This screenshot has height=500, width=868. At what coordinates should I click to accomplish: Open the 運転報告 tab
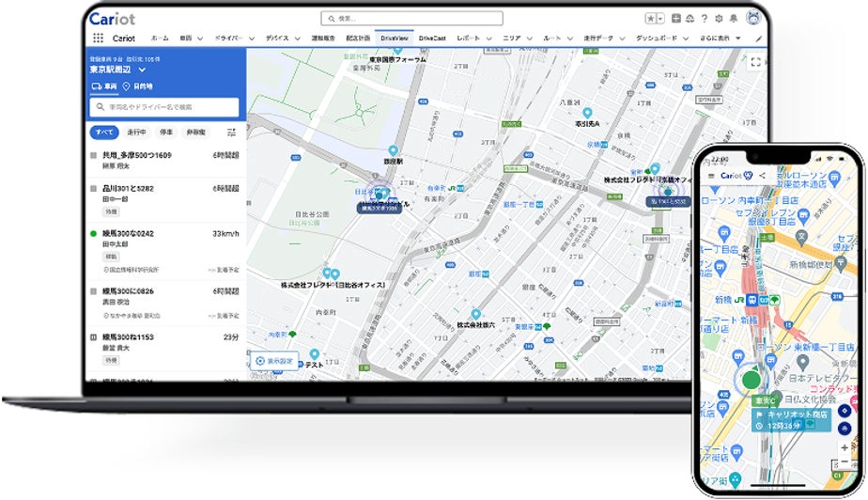[323, 39]
